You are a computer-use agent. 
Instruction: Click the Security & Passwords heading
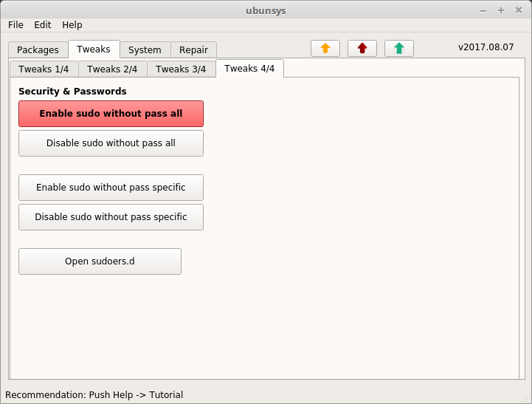72,92
